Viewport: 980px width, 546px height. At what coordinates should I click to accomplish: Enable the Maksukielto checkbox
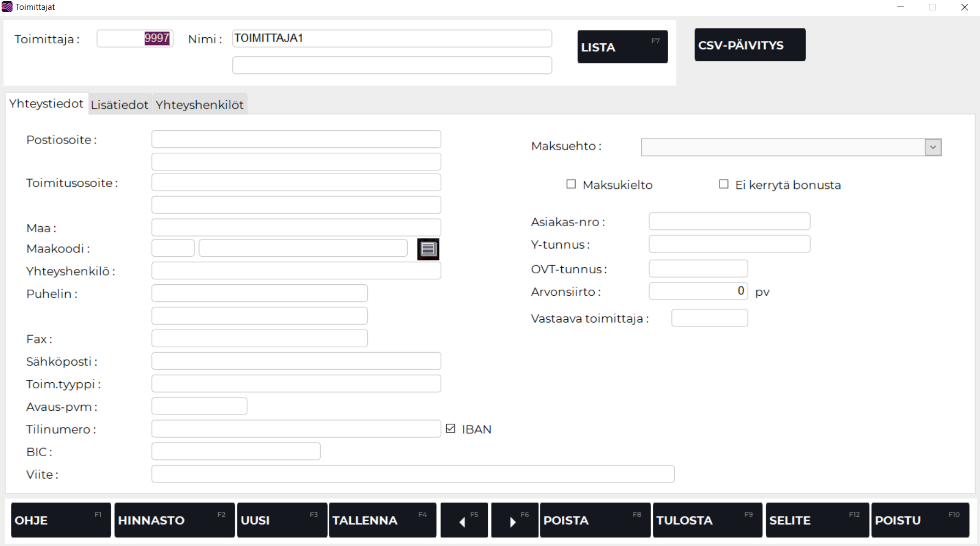point(571,185)
